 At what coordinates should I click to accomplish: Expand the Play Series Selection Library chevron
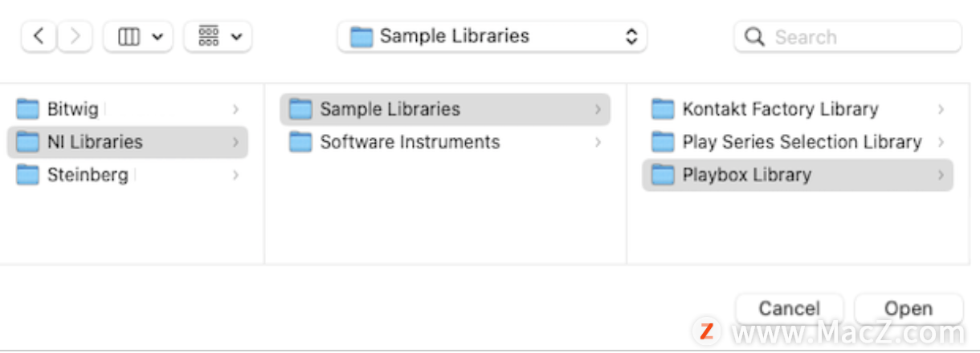pyautogui.click(x=941, y=142)
